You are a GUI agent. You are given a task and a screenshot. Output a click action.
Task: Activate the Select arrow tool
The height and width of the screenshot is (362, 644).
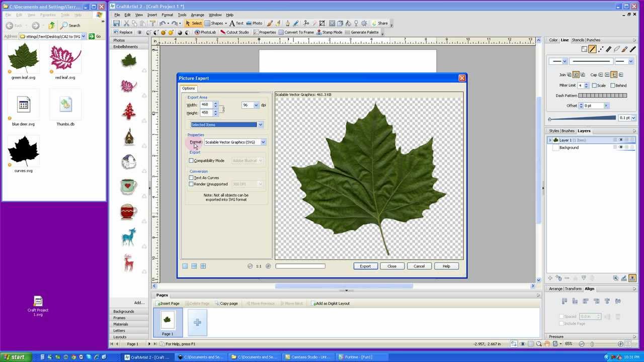point(193,23)
